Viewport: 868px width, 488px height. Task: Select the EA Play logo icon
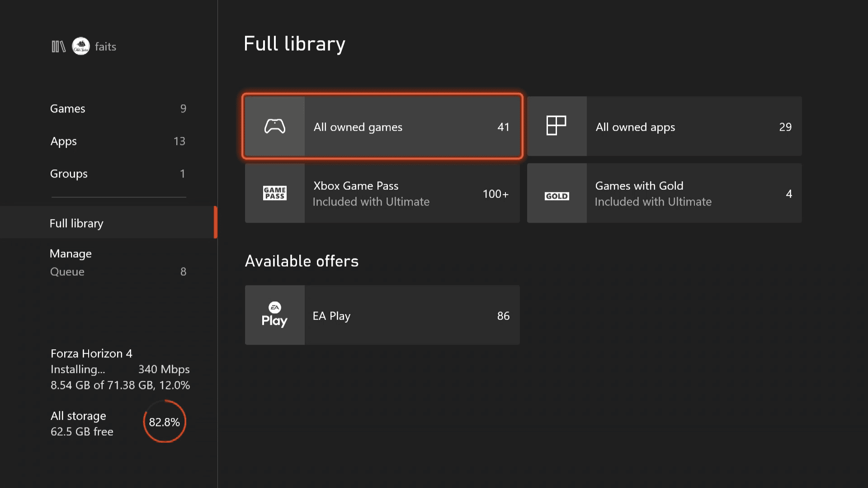coord(274,314)
